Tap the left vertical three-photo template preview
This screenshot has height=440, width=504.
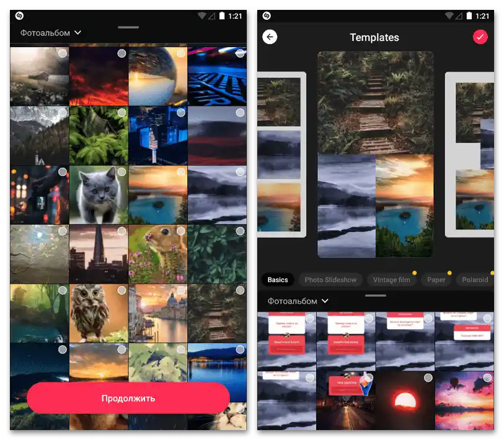[x=281, y=154]
